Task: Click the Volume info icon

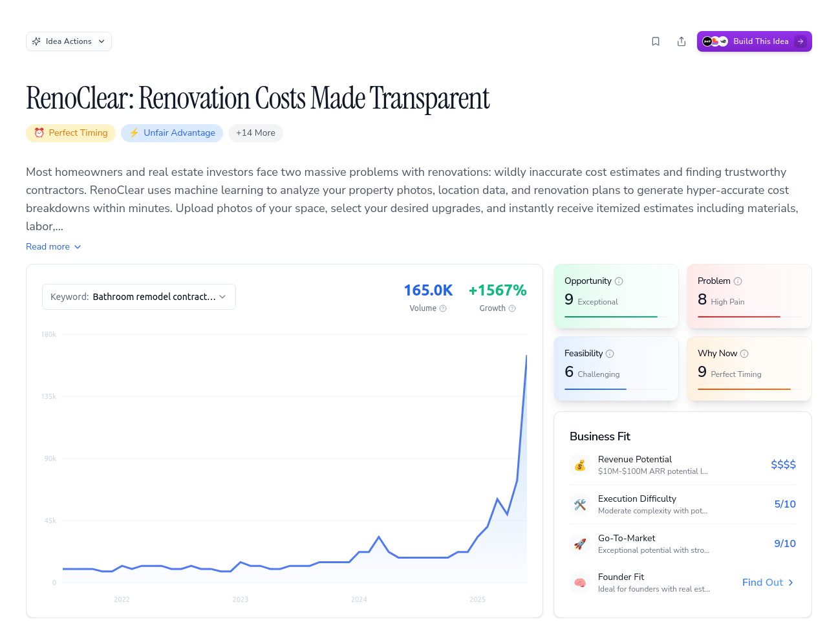Action: pyautogui.click(x=443, y=308)
